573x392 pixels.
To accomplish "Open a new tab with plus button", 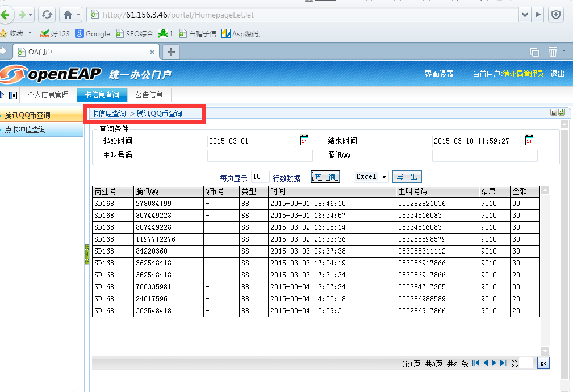I will 171,52.
